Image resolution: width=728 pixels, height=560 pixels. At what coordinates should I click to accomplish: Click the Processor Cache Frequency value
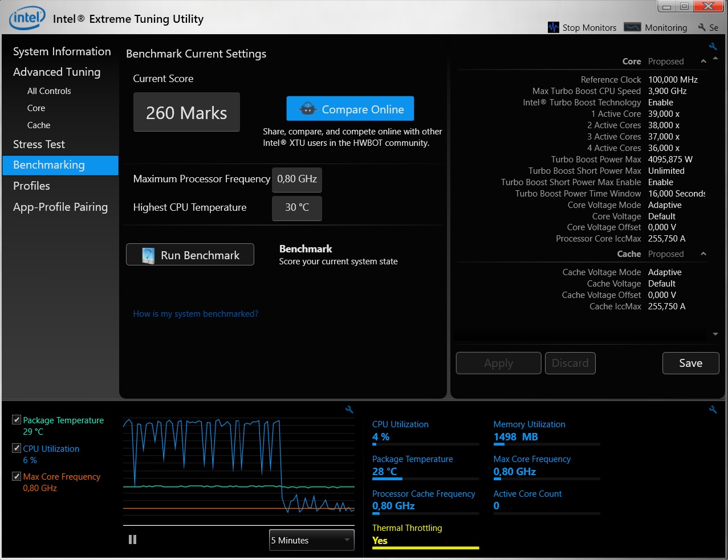click(x=393, y=506)
